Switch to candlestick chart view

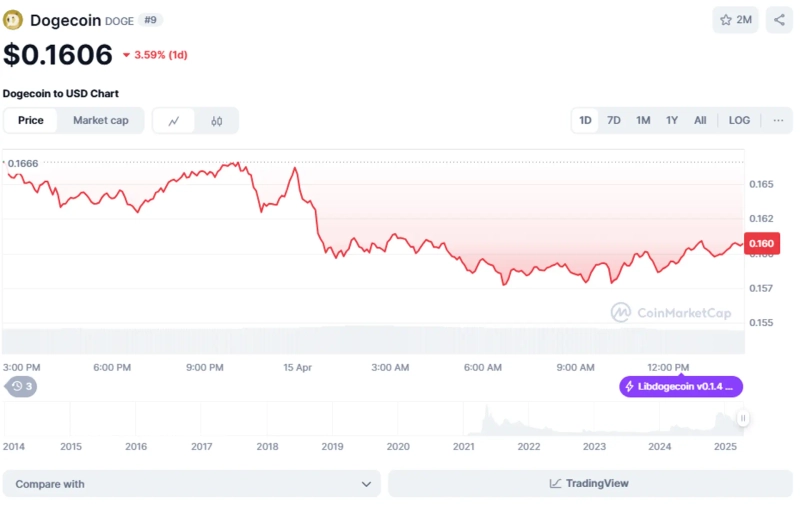click(217, 121)
